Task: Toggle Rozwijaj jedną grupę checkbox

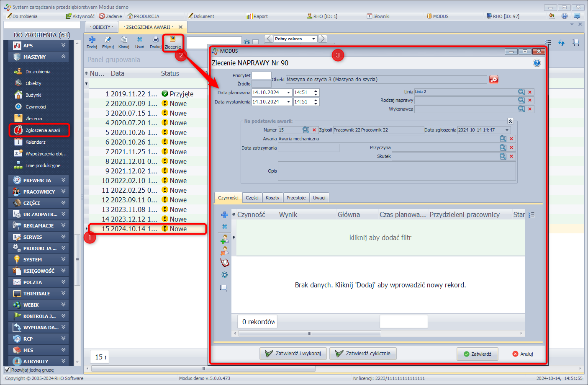Action: click(7, 370)
